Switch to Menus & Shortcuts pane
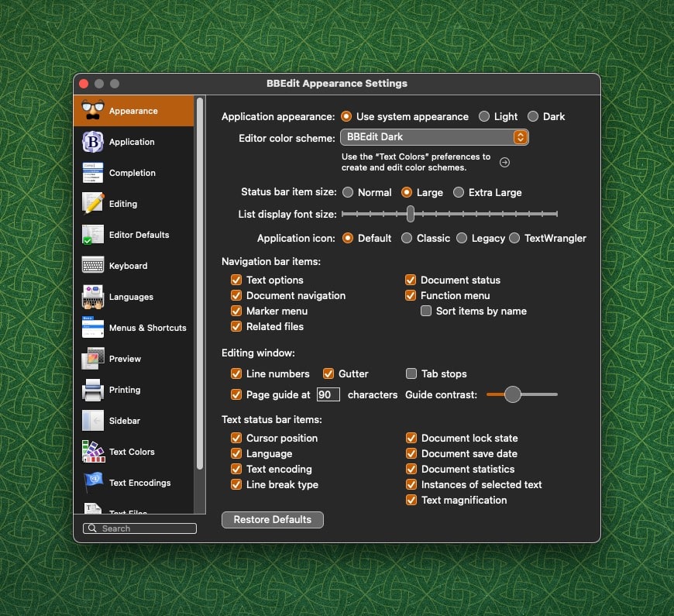674x616 pixels. pyautogui.click(x=147, y=328)
